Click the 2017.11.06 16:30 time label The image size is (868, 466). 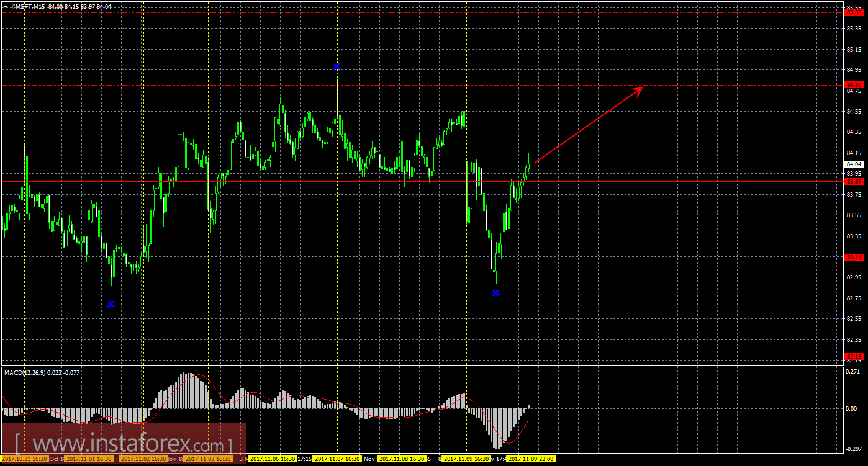click(x=273, y=459)
